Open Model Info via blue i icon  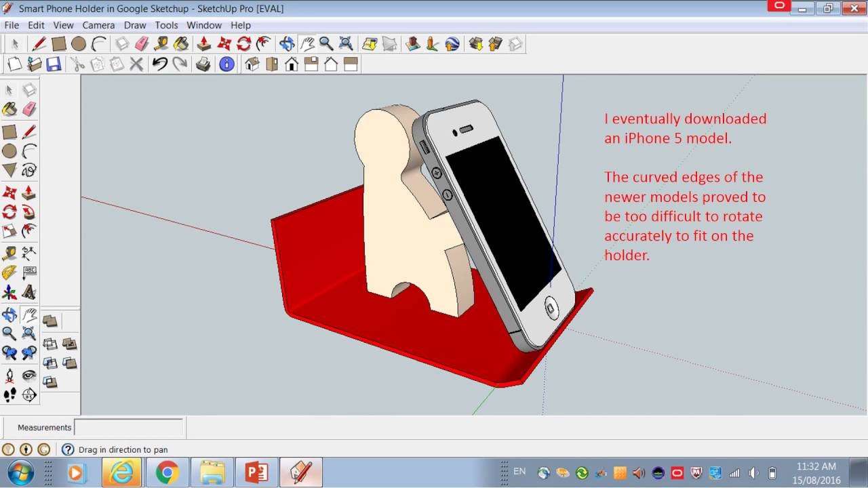tap(226, 64)
